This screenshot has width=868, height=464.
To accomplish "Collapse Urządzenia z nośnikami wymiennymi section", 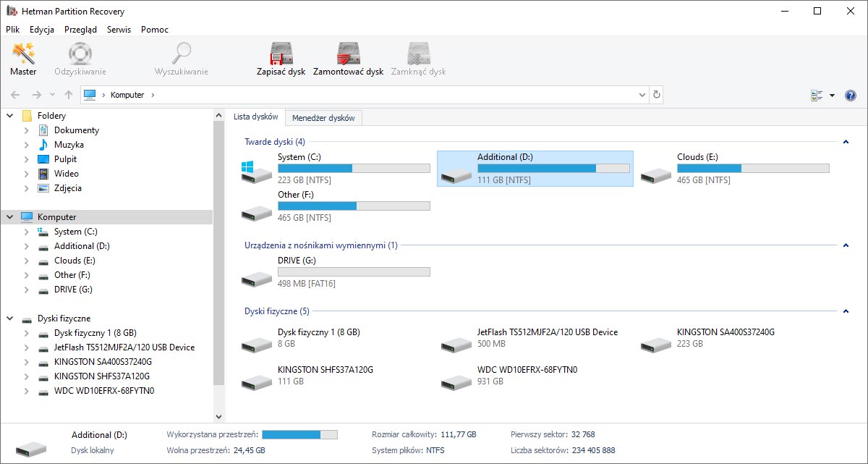I will (846, 245).
